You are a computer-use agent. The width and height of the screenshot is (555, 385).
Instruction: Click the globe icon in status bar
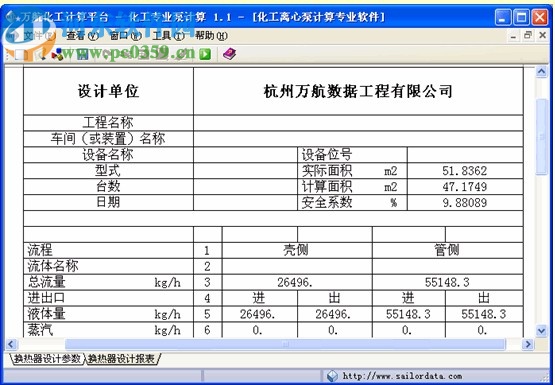pos(332,376)
